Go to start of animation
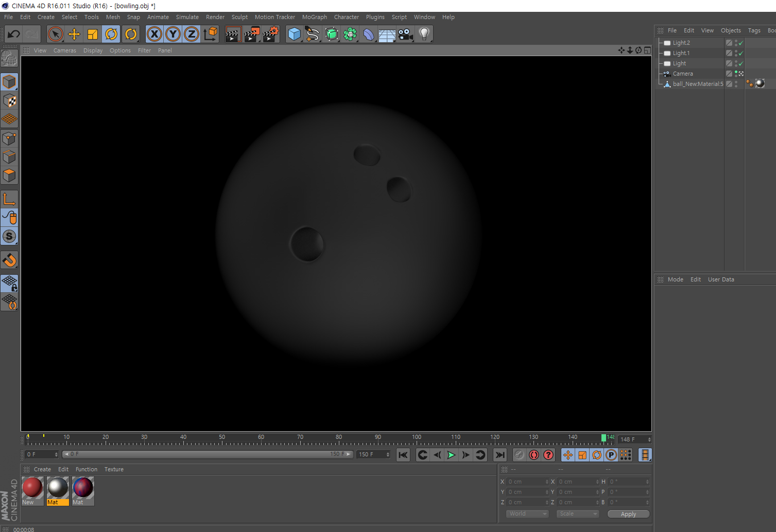The image size is (776, 532). tap(403, 455)
